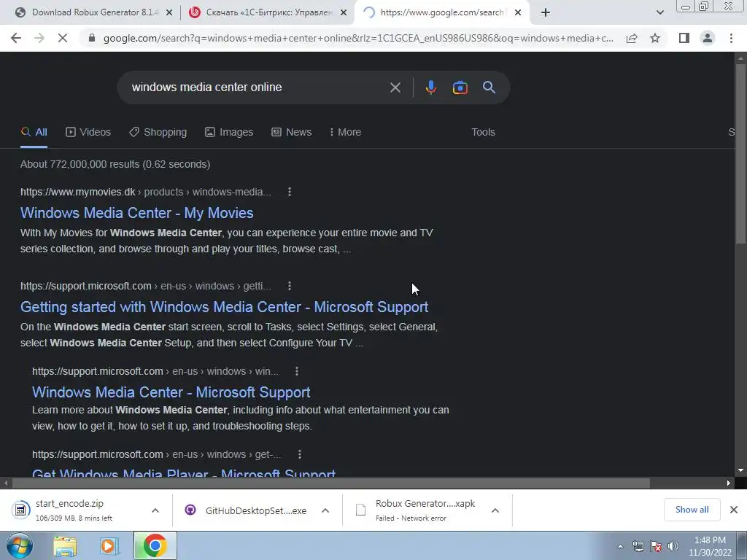Show all downloads
747x560 pixels.
pyautogui.click(x=692, y=510)
